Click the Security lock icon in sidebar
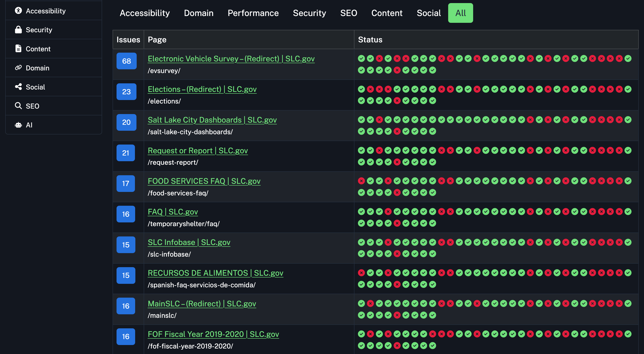This screenshot has height=354, width=644. [x=18, y=30]
